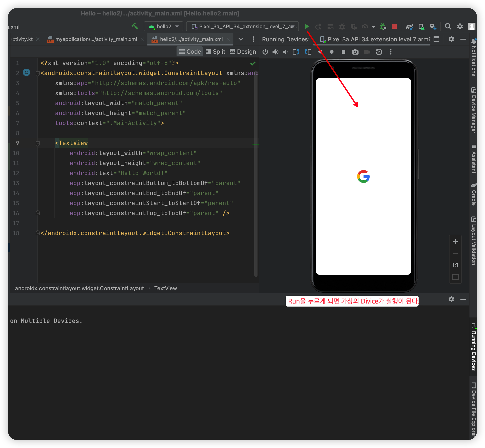Screen dimensions: 485x448
Task: Expand the hidden editor tabs chevron
Action: (240, 39)
